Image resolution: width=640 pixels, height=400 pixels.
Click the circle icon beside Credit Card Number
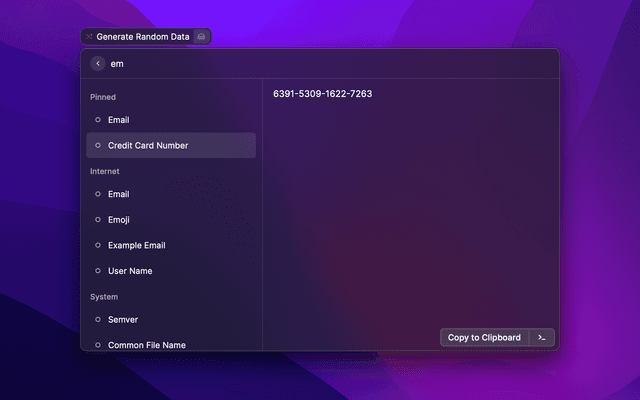[97, 146]
